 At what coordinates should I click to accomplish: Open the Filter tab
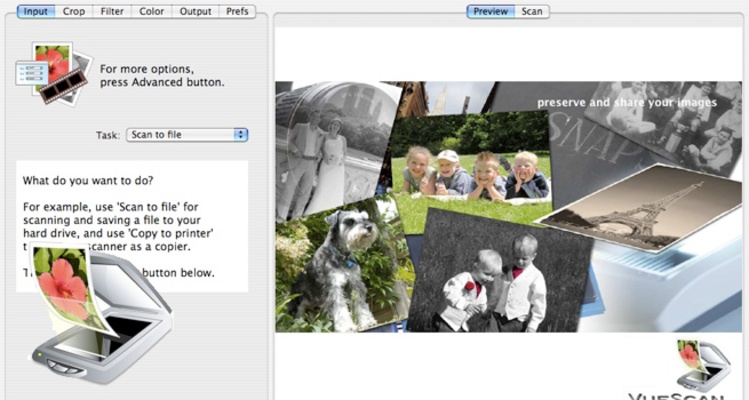click(x=112, y=11)
